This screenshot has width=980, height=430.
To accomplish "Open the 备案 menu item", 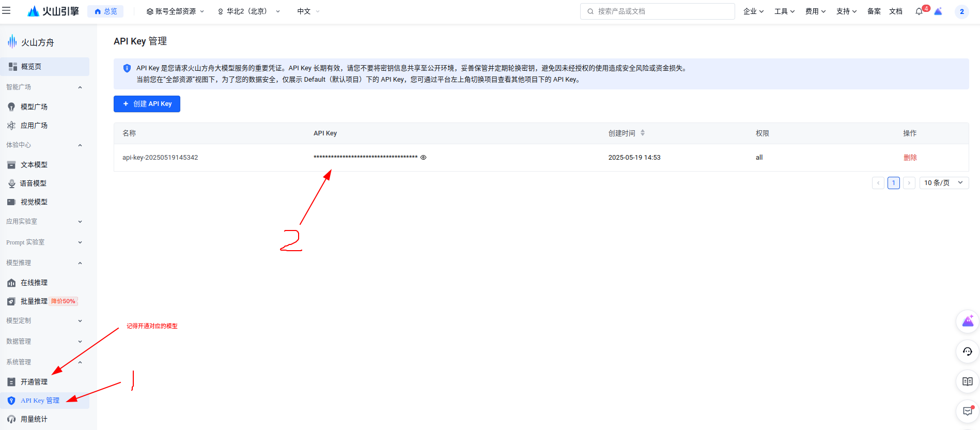I will (874, 11).
